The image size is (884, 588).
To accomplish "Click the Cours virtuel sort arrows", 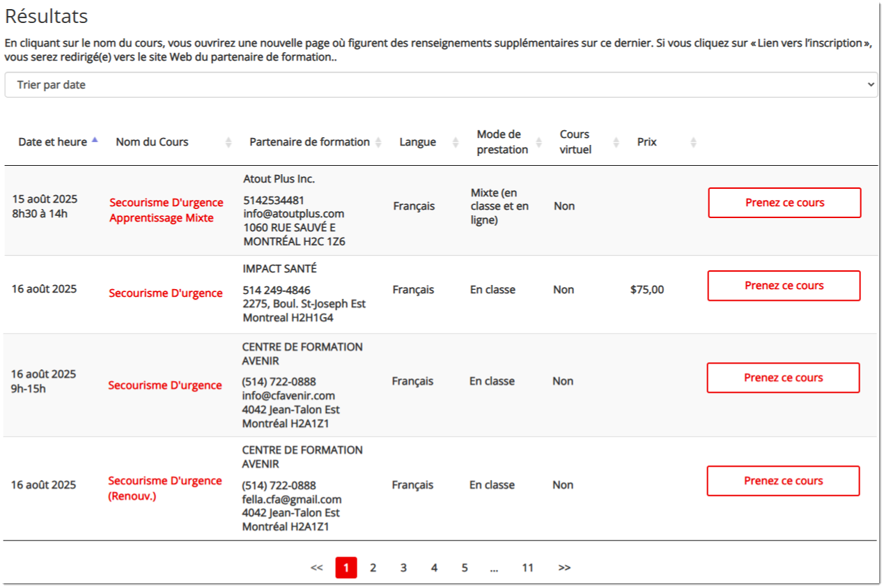I will click(616, 142).
